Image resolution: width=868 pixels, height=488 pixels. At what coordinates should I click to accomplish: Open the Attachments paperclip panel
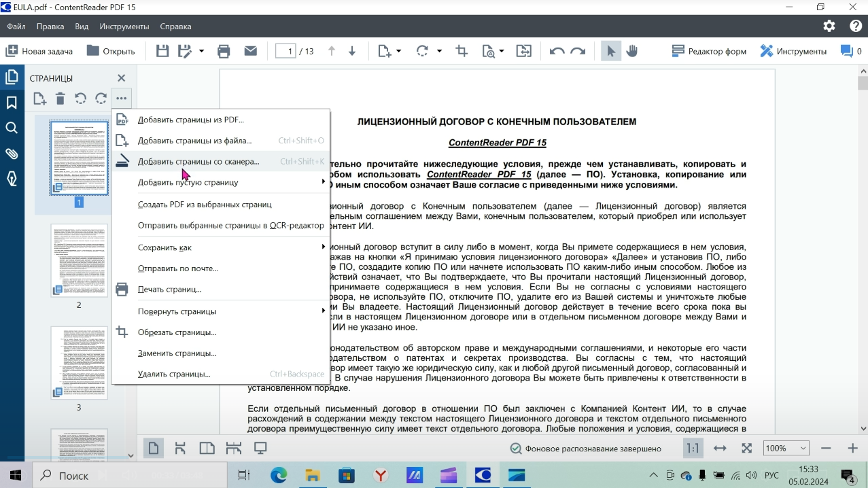pyautogui.click(x=12, y=154)
